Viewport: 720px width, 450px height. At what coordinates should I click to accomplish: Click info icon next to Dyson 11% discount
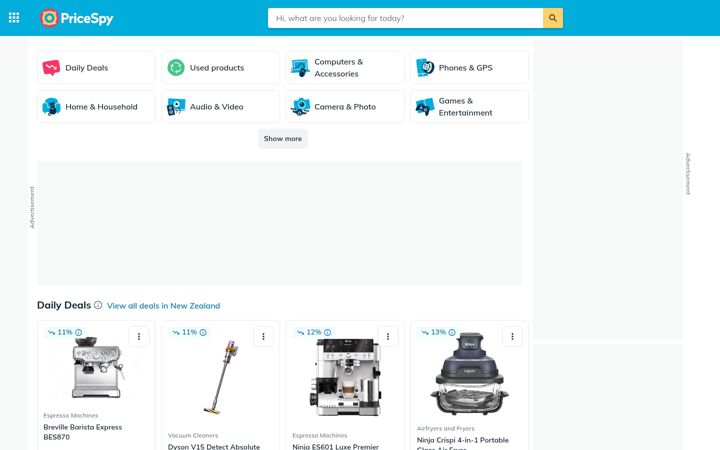(203, 332)
